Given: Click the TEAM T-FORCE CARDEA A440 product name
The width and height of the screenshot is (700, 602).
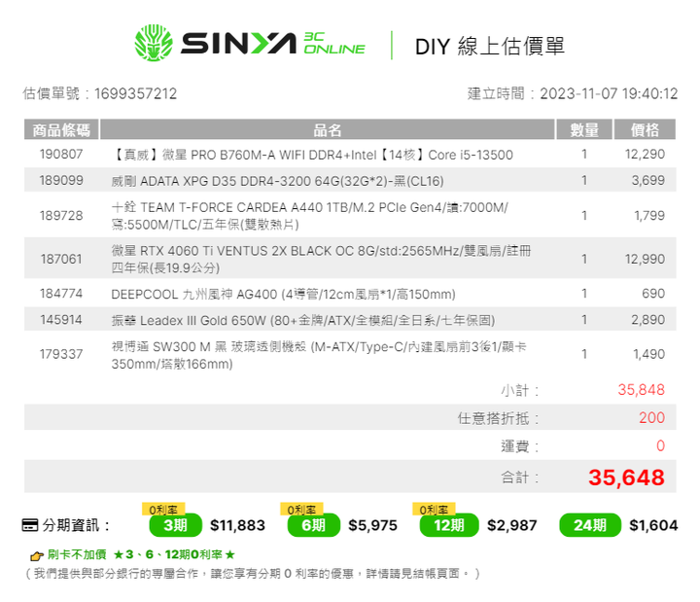Looking at the screenshot, I should (x=309, y=216).
